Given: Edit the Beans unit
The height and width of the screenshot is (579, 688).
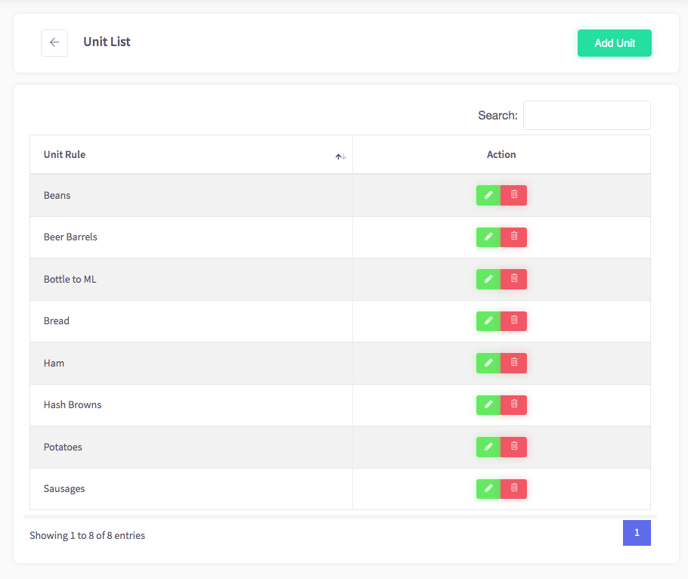Looking at the screenshot, I should [x=488, y=195].
